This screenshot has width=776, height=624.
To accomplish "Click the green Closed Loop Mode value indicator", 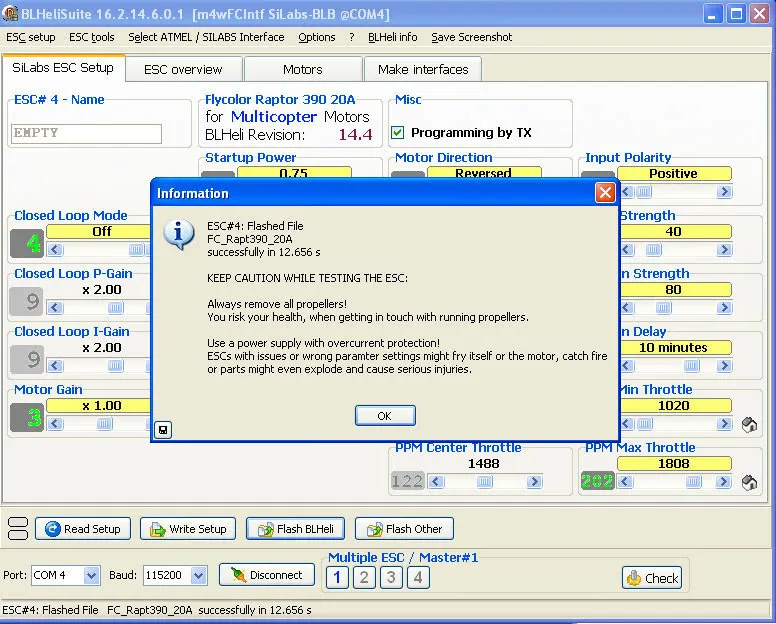I will tap(29, 243).
